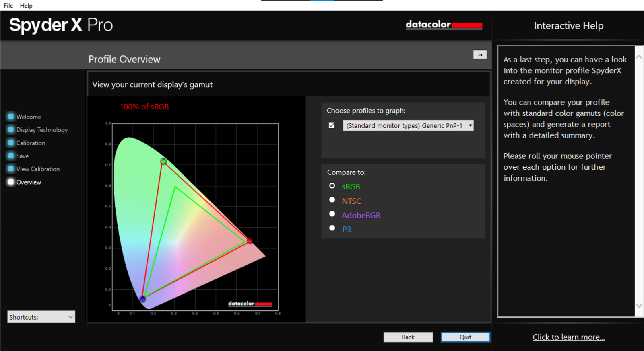Go to the Overview step label
Viewport: 644px width, 351px height.
29,182
